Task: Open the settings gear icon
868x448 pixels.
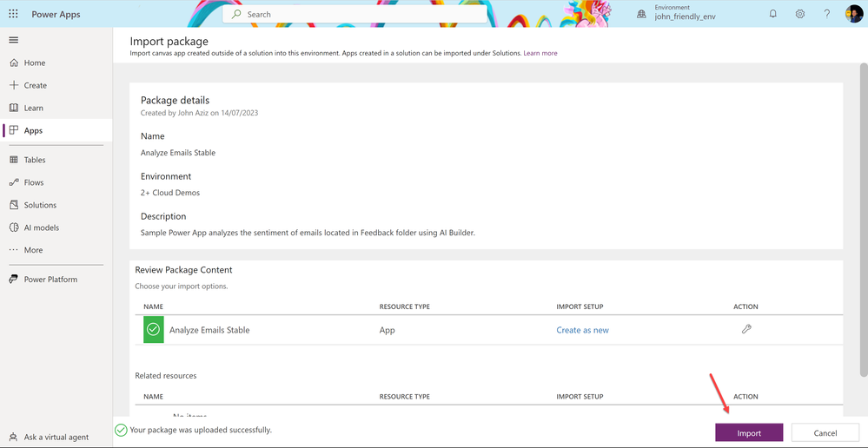Action: (800, 15)
